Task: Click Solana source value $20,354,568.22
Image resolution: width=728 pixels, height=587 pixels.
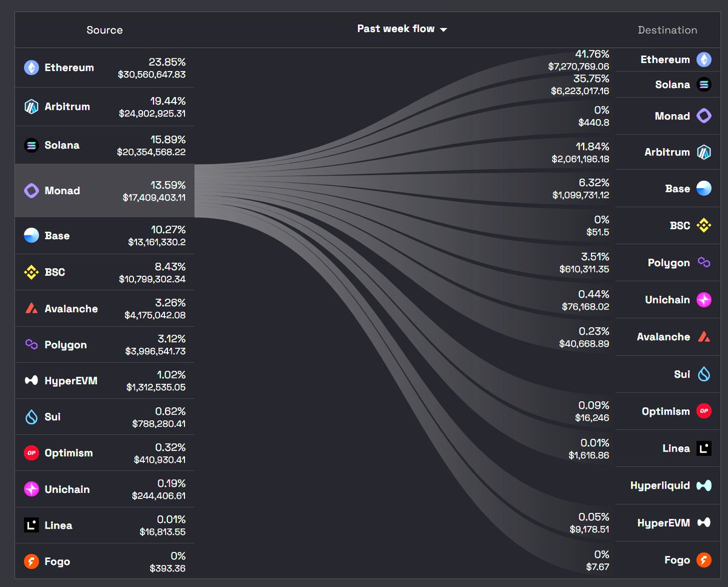Action: [x=152, y=152]
